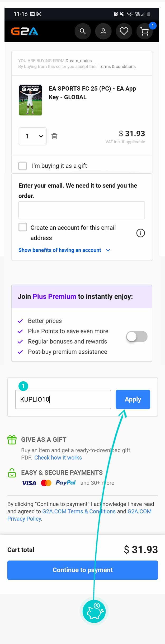
Task: Open the wishlist heart icon
Action: pyautogui.click(x=124, y=31)
